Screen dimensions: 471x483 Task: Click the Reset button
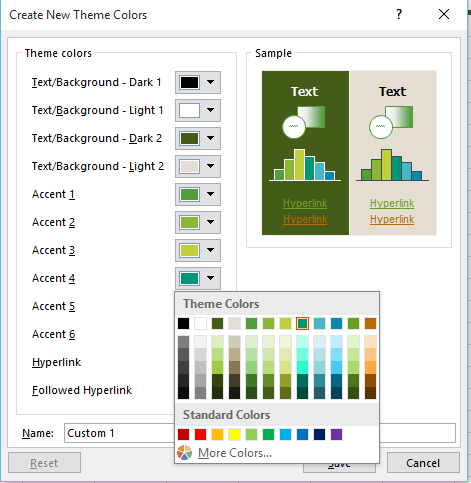click(44, 463)
